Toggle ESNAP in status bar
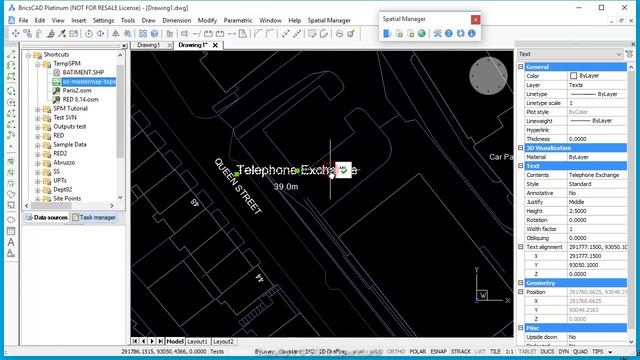Image resolution: width=640 pixels, height=360 pixels. [438, 351]
